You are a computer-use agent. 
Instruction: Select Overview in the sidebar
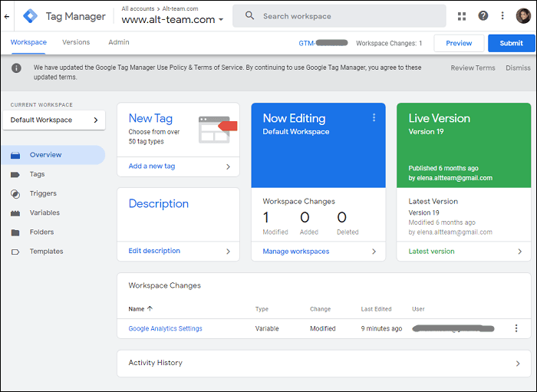[x=53, y=155]
